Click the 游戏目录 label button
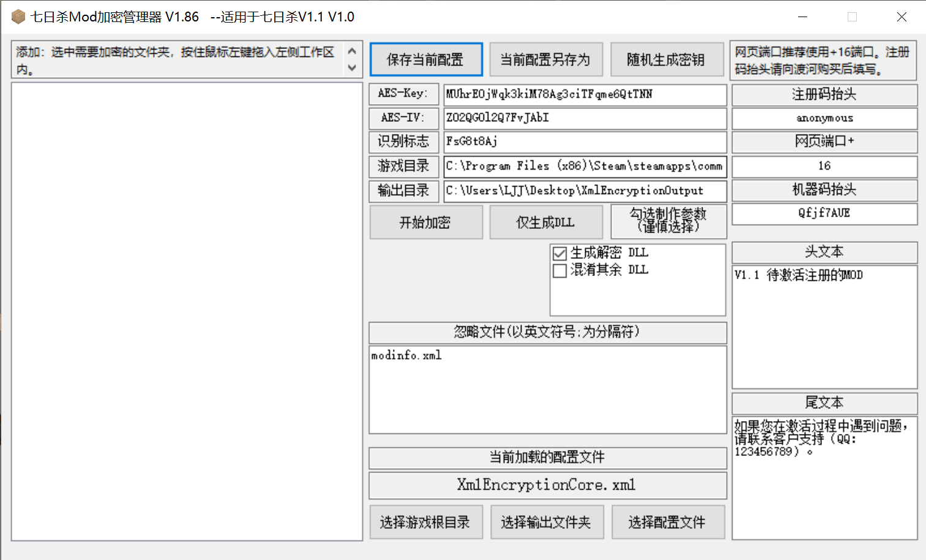Screen dimensions: 926x560 (404, 166)
